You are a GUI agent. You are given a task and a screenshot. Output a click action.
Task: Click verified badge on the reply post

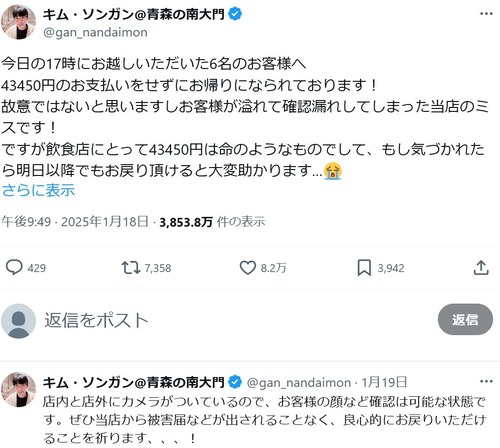coord(235,382)
